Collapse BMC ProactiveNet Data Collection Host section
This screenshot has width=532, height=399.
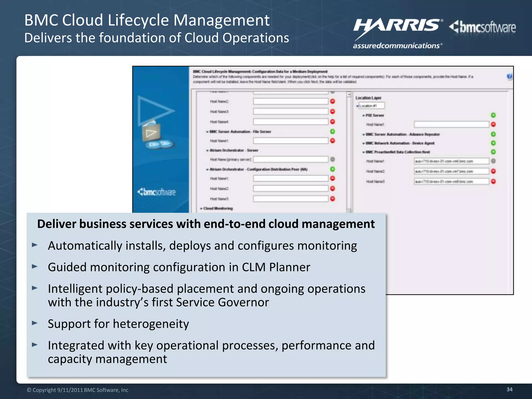tap(364, 152)
